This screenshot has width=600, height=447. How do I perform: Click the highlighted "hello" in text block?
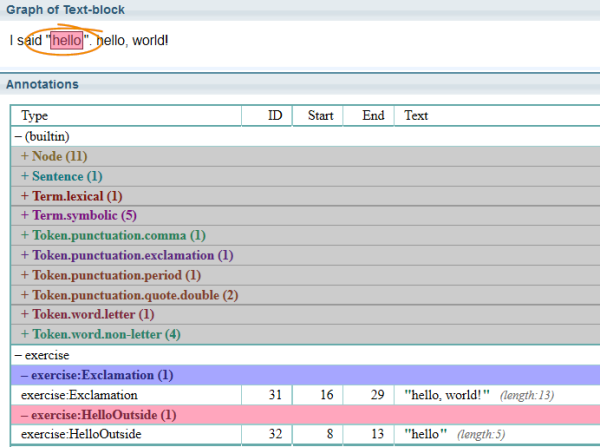click(66, 41)
